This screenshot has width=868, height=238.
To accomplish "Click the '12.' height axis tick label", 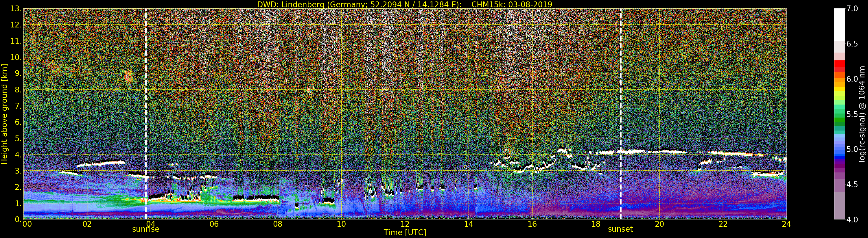I will pos(16,25).
